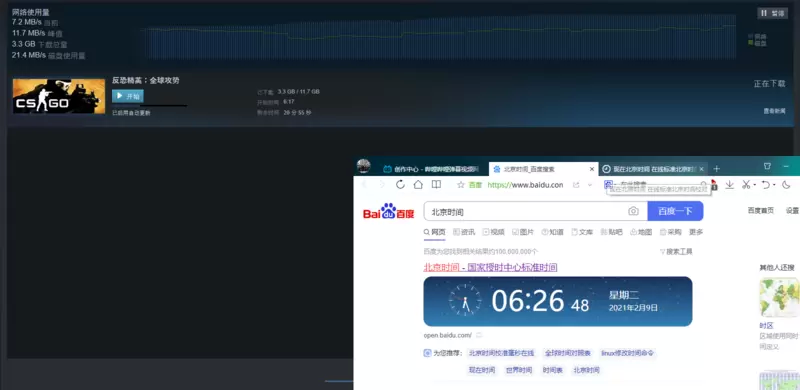Click suggestion linux修改时间命令
800x390 pixels.
click(628, 353)
